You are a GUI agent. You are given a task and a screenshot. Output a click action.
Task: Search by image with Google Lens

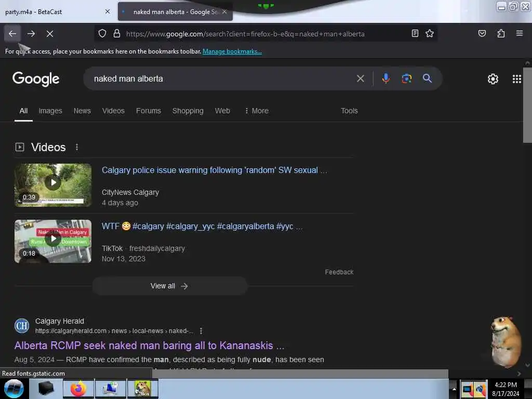coord(406,79)
